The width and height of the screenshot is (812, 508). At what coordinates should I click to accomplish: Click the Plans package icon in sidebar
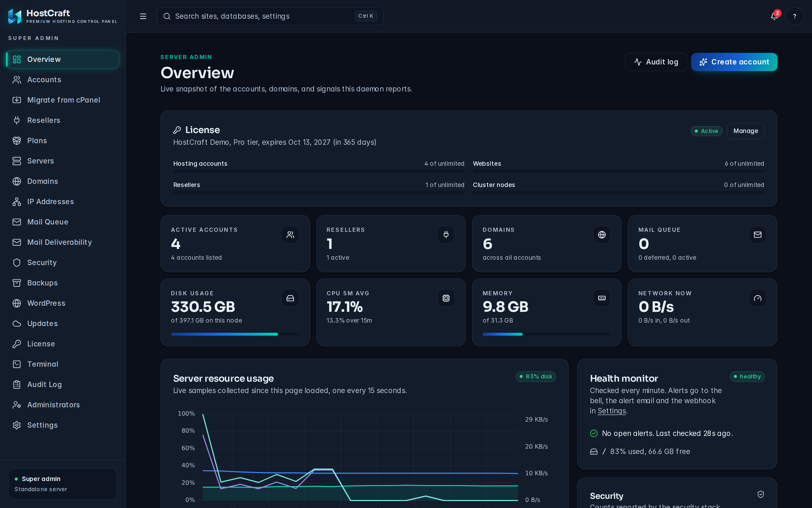click(17, 141)
